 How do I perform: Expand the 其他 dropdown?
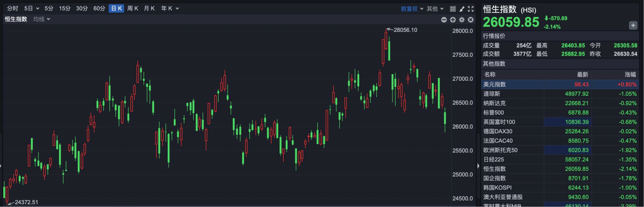pos(435,9)
